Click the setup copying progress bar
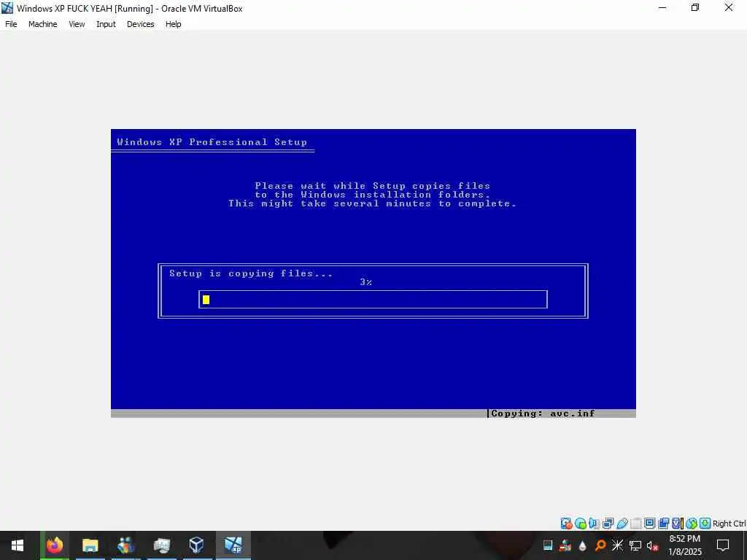747x560 pixels. pyautogui.click(x=373, y=300)
